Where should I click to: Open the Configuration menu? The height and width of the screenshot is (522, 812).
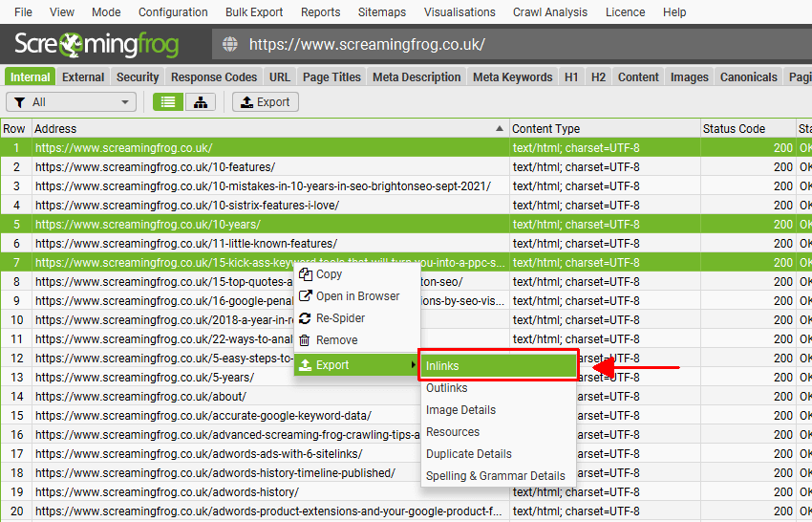pos(173,11)
